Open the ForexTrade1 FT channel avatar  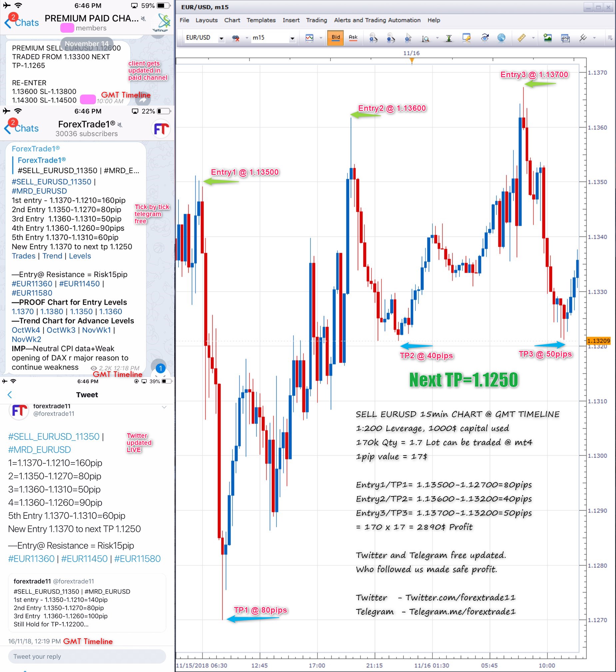161,129
